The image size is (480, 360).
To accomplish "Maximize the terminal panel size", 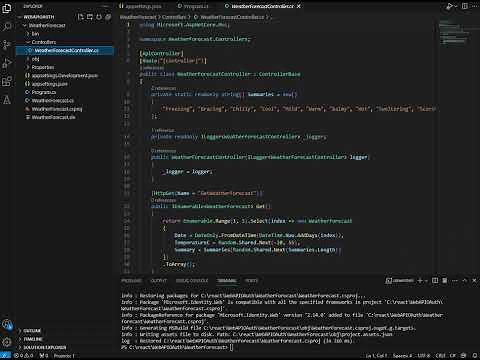I will coord(465,281).
